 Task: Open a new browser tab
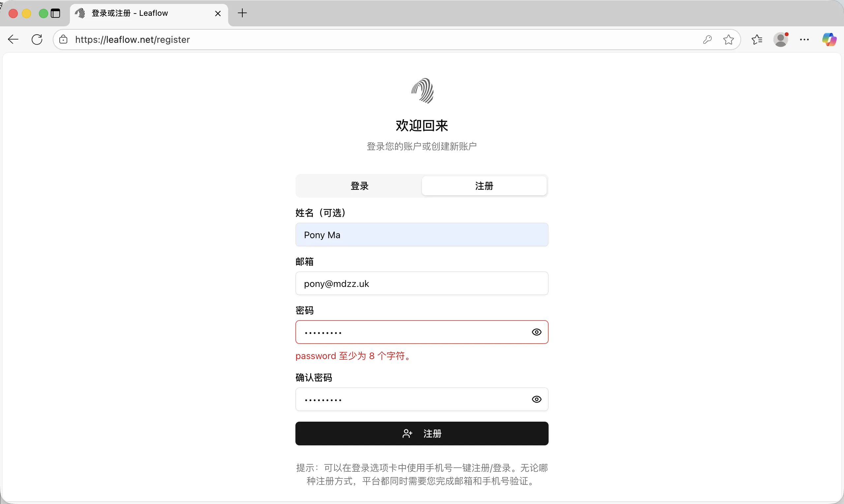(x=242, y=13)
